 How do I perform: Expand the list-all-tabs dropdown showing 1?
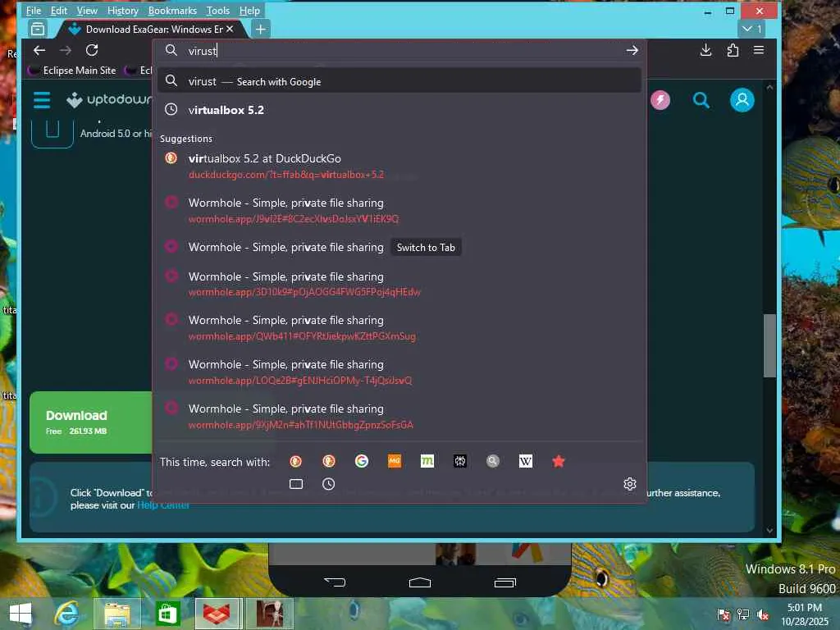pos(751,29)
